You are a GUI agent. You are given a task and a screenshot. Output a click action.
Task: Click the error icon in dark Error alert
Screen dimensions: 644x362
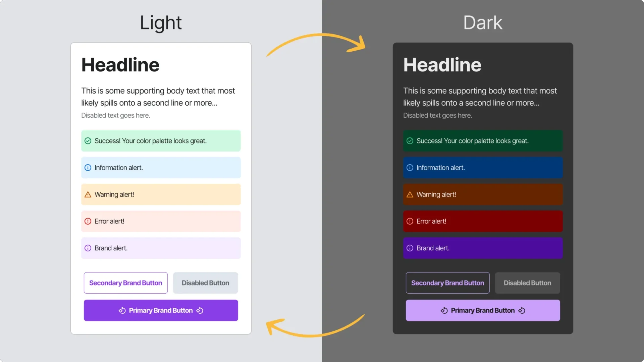pos(410,221)
